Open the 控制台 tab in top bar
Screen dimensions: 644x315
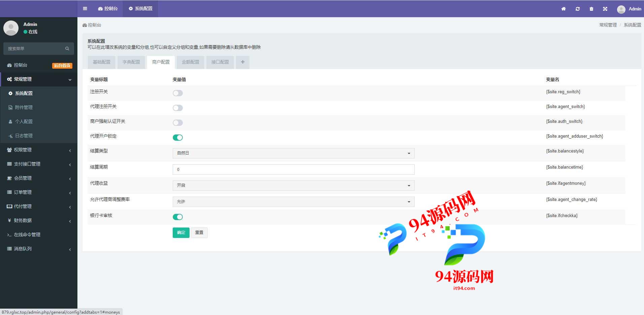(x=108, y=8)
